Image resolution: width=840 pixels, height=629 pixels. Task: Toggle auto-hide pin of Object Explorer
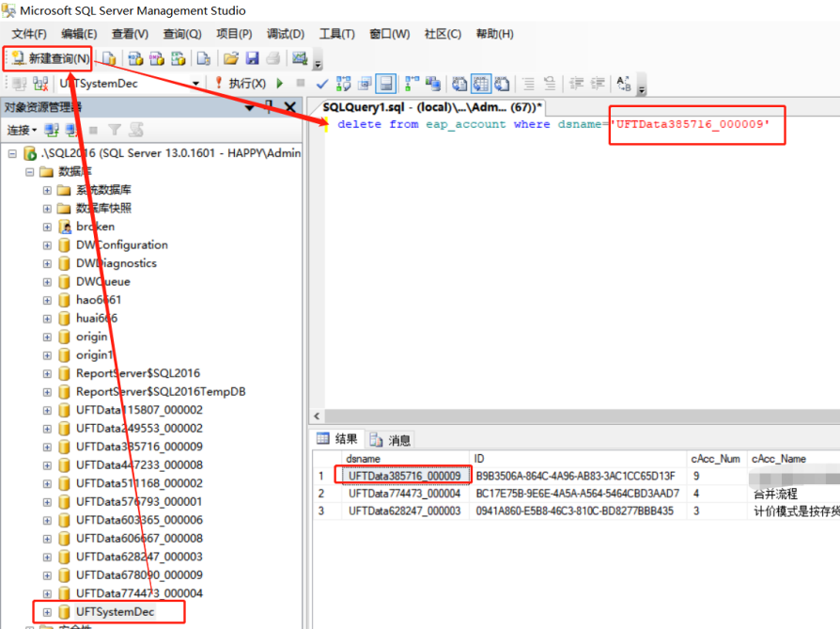[269, 106]
